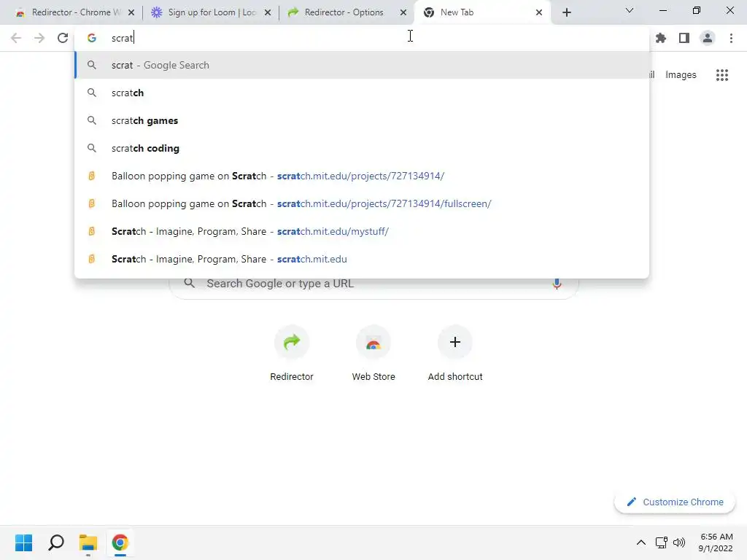The width and height of the screenshot is (747, 560).
Task: Start voice search with the microphone
Action: 557,284
